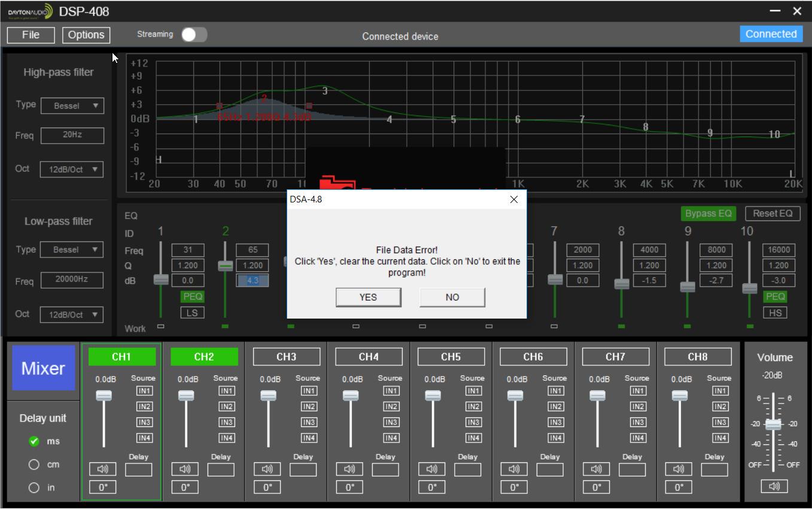The height and width of the screenshot is (509, 812).
Task: Open the Options menu
Action: [x=86, y=35]
